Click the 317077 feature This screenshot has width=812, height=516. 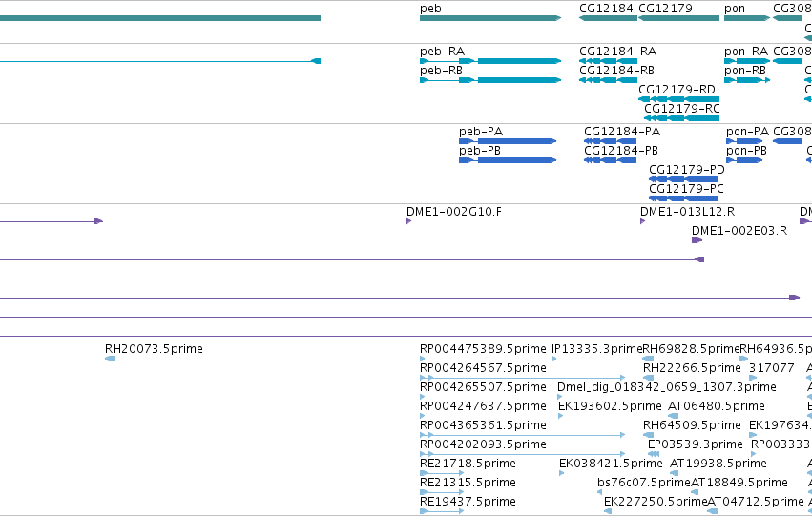(753, 378)
